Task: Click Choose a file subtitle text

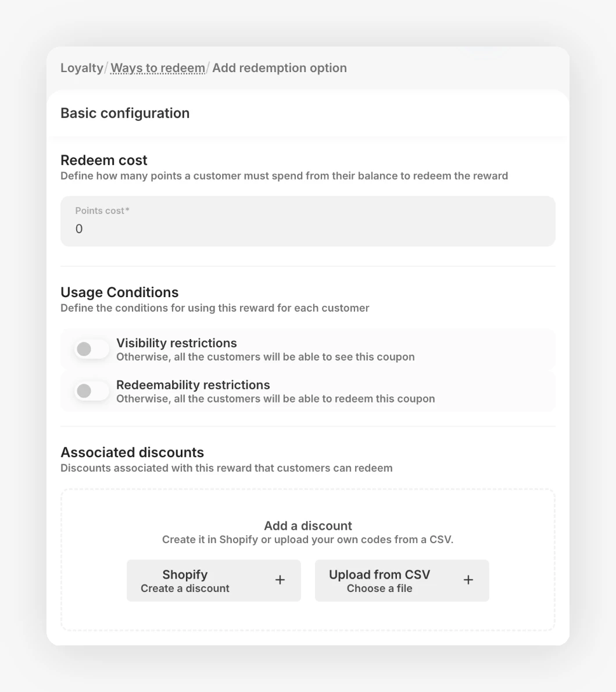Action: point(379,588)
